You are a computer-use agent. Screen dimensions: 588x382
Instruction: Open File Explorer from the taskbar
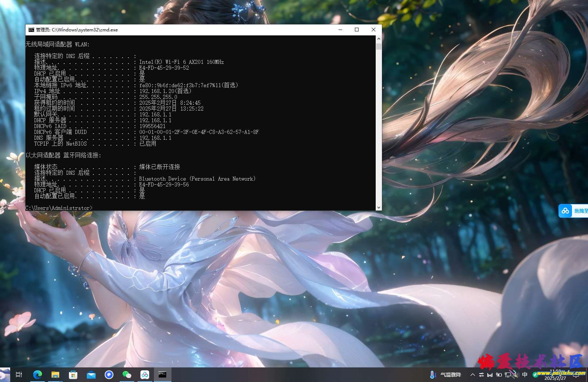[55, 374]
